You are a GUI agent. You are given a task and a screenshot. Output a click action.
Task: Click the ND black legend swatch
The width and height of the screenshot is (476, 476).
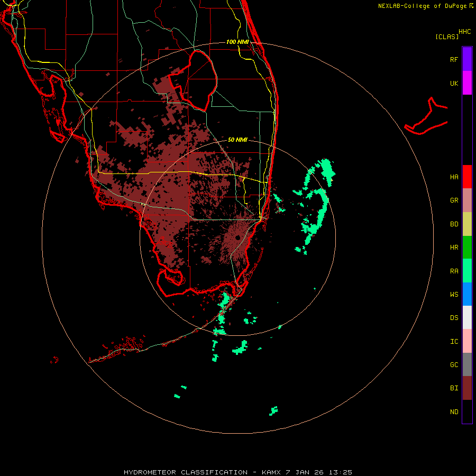click(467, 411)
